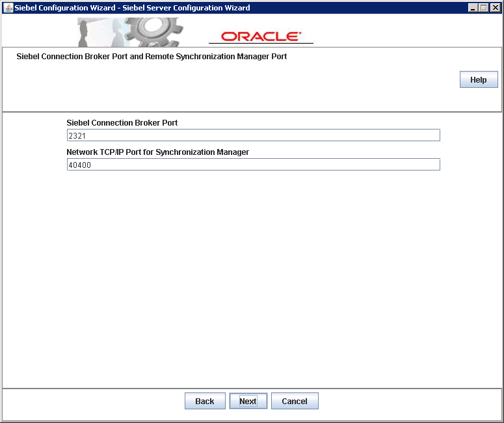Click the Next button
This screenshot has height=423, width=504.
coord(248,401)
